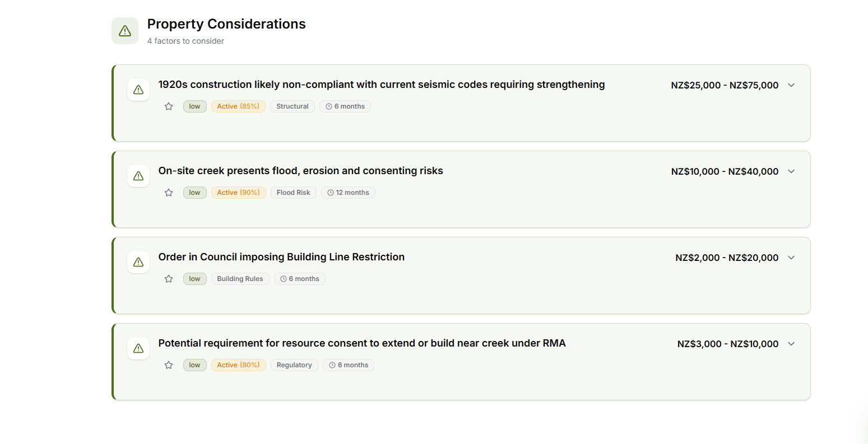868x444 pixels.
Task: Expand the seismic codes consideration details
Action: coord(791,85)
